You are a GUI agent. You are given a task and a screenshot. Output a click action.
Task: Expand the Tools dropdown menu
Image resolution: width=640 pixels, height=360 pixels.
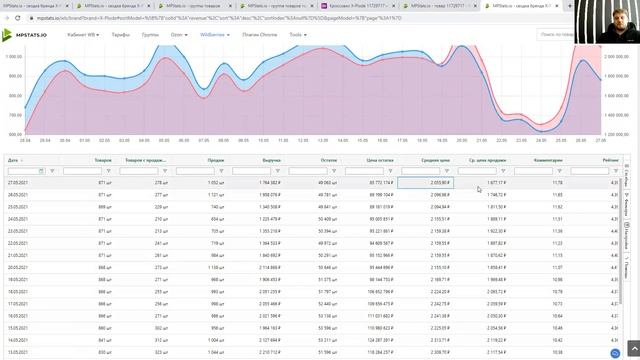tap(298, 35)
